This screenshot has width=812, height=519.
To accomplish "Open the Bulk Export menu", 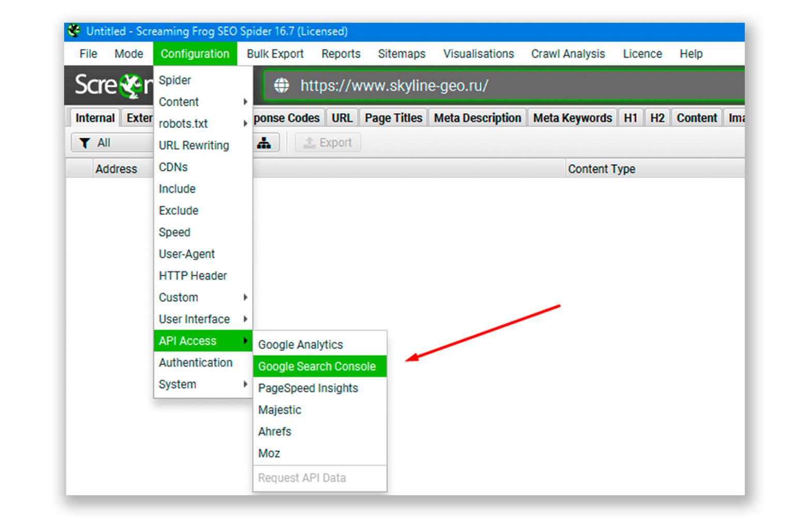I will [x=275, y=54].
